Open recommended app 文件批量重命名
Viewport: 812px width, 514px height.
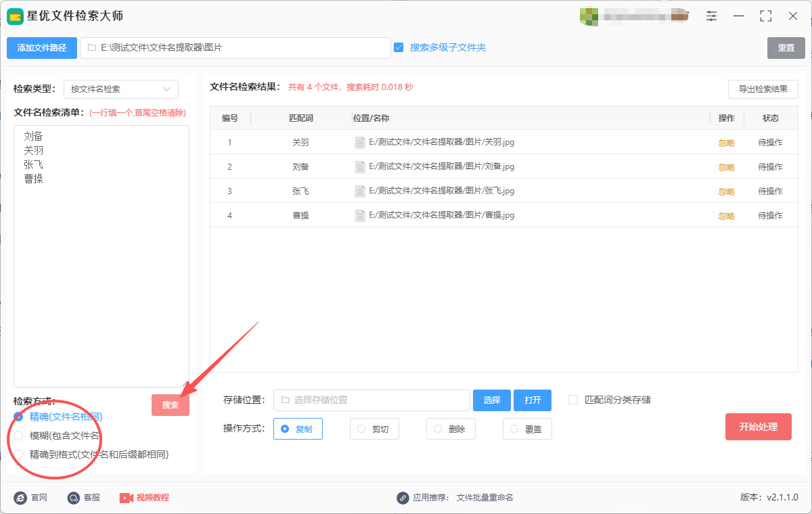pyautogui.click(x=485, y=498)
